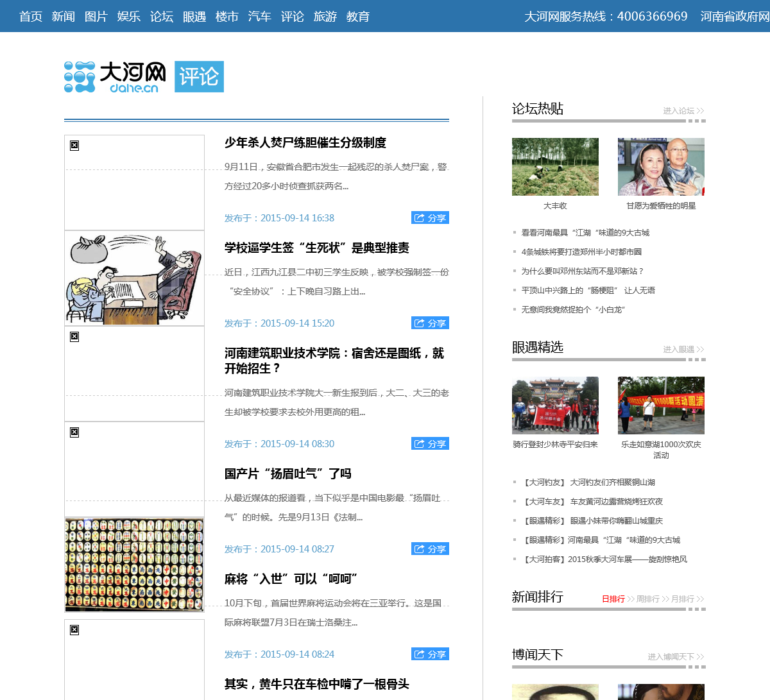The height and width of the screenshot is (700, 770).
Task: Open 楼市 in top navigation
Action: tap(227, 17)
